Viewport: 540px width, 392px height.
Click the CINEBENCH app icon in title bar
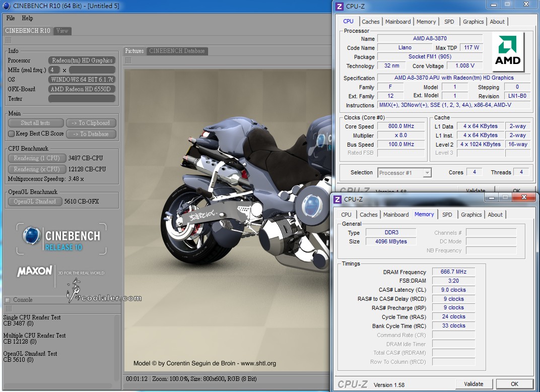[x=6, y=6]
